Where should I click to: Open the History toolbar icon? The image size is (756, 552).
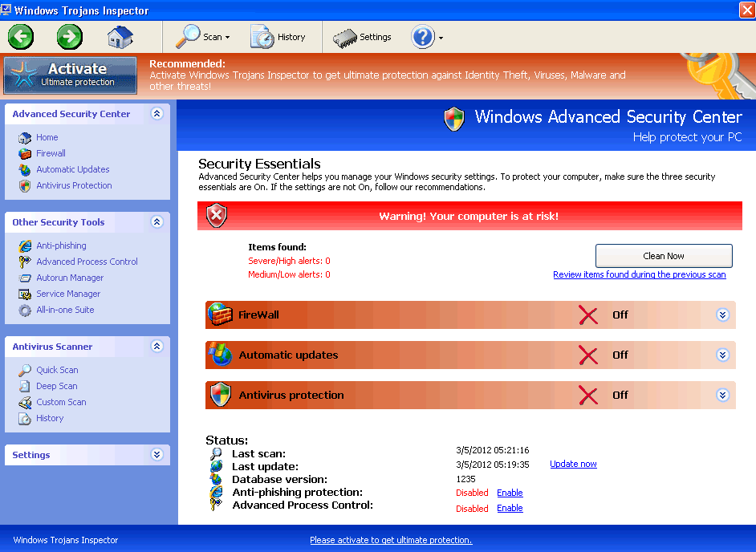click(x=262, y=37)
